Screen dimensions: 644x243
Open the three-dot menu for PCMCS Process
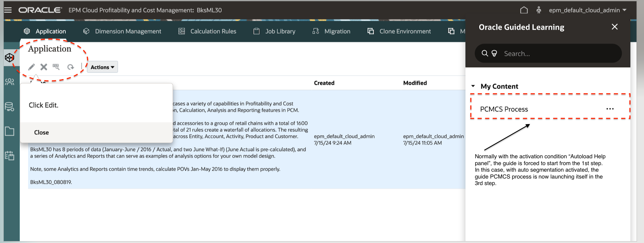(x=610, y=109)
